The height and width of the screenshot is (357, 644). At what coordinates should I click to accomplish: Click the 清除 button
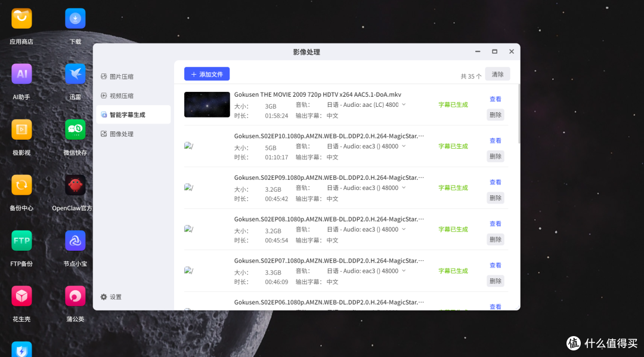pyautogui.click(x=497, y=74)
